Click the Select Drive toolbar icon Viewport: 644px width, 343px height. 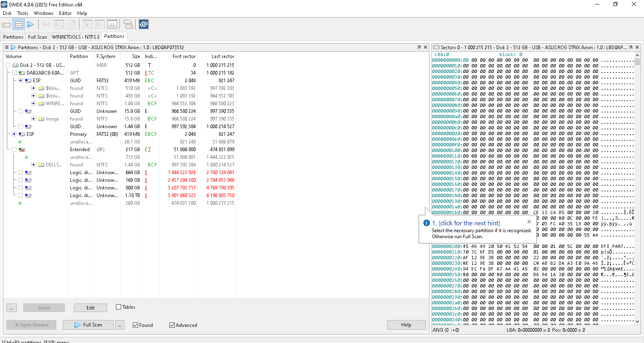click(6, 25)
